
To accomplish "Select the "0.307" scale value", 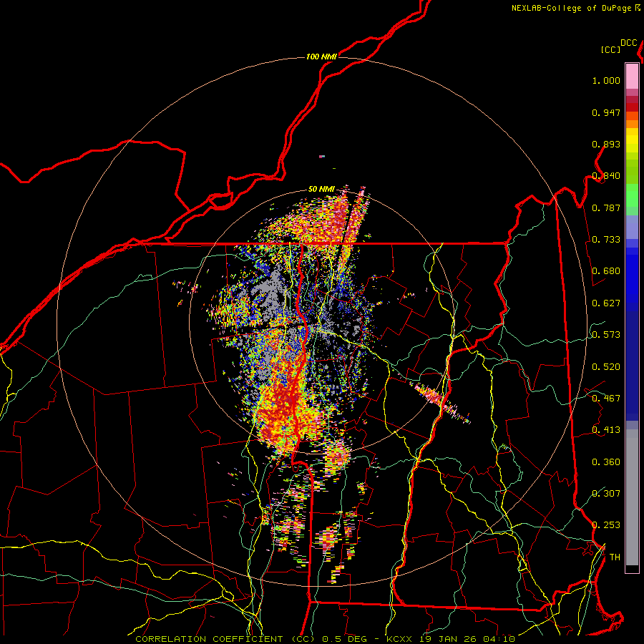I will point(606,494).
